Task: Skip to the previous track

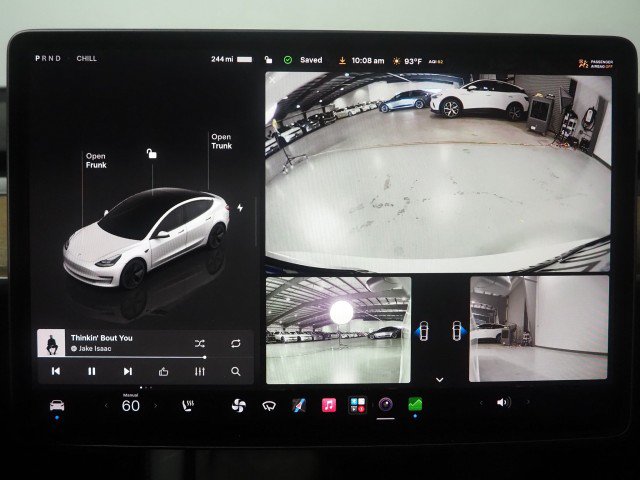Action: coord(56,371)
